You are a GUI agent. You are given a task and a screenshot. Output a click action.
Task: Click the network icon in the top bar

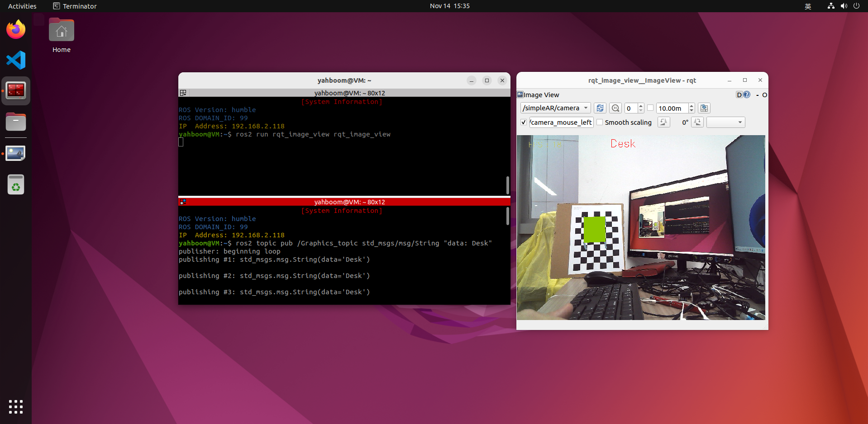coord(831,6)
